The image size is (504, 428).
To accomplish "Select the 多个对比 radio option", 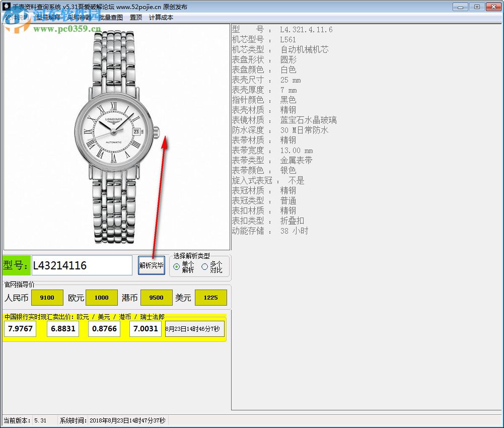I will tap(212, 267).
